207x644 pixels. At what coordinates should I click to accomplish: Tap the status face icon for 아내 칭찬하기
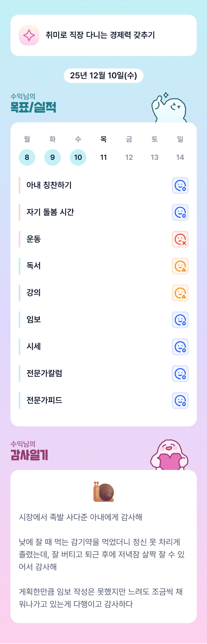pyautogui.click(x=180, y=186)
